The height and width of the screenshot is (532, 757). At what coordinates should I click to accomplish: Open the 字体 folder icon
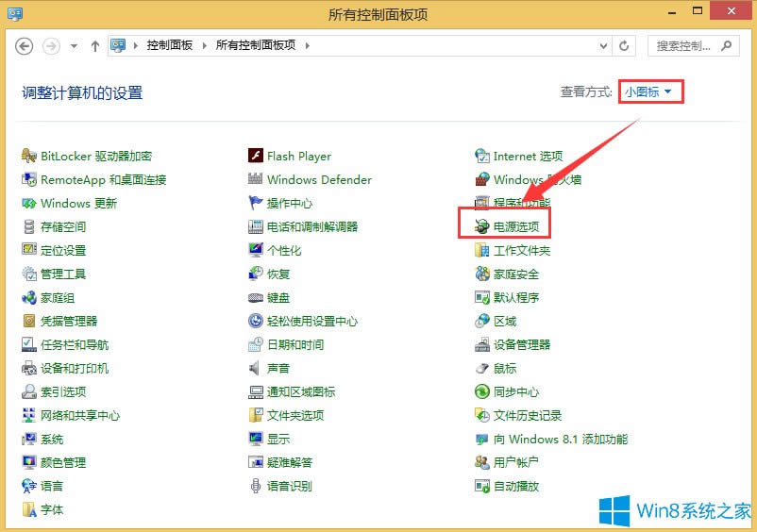29,509
